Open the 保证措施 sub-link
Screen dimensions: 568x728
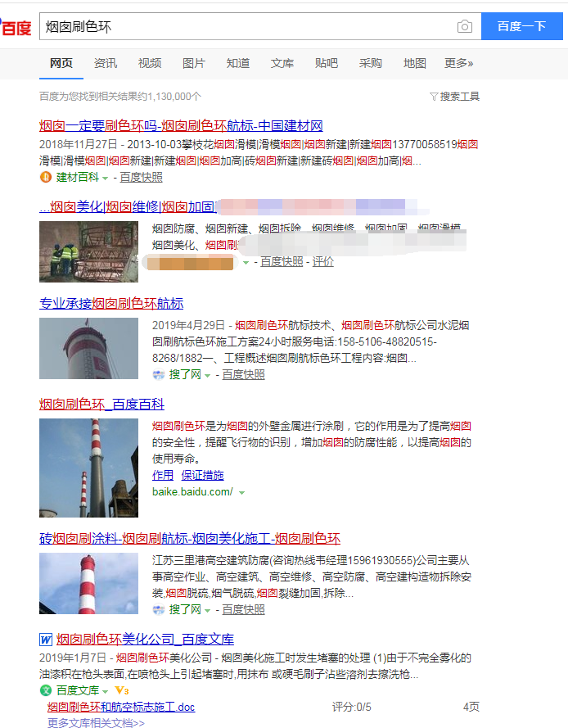point(202,476)
